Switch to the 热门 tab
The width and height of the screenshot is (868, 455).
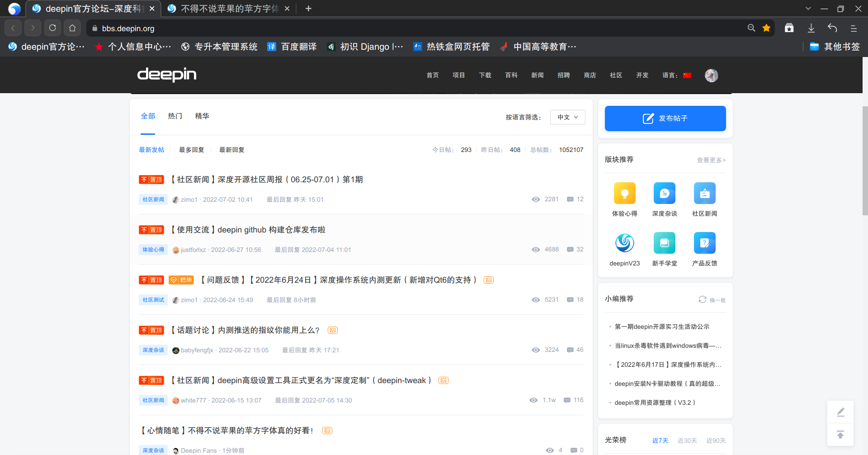click(x=175, y=116)
